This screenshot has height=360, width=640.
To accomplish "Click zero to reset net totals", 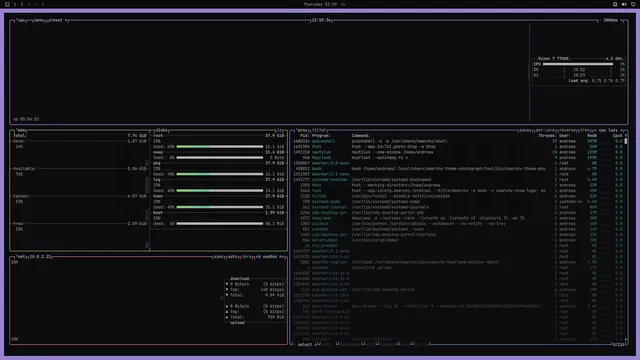I will click(247, 257).
